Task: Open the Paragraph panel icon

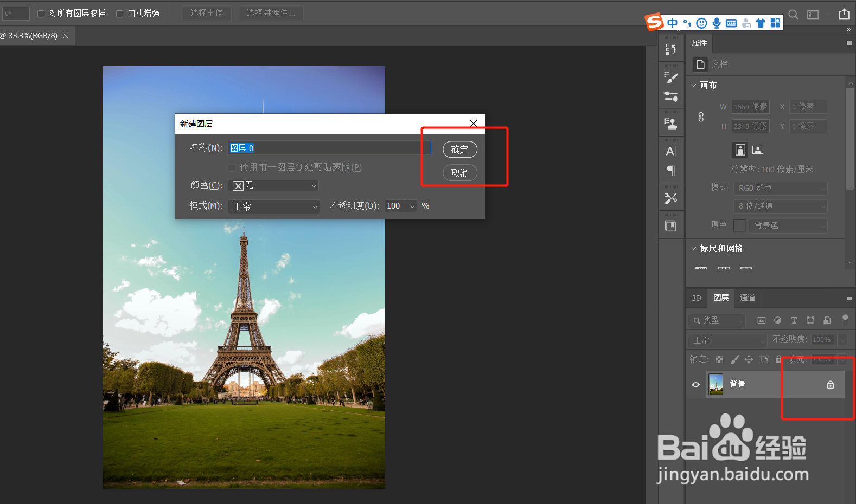Action: 671,171
